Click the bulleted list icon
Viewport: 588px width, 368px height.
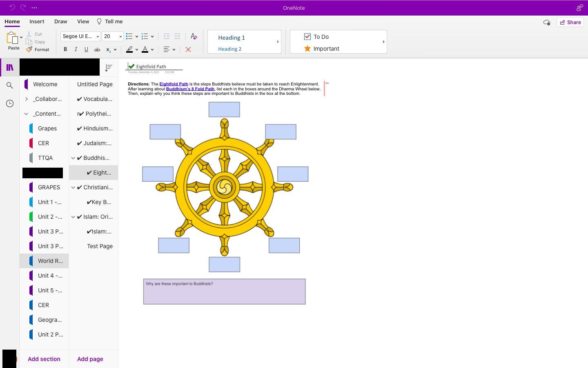coord(129,36)
